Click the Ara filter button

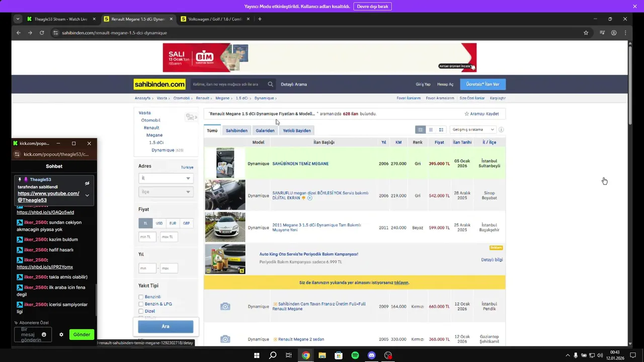pos(166,326)
